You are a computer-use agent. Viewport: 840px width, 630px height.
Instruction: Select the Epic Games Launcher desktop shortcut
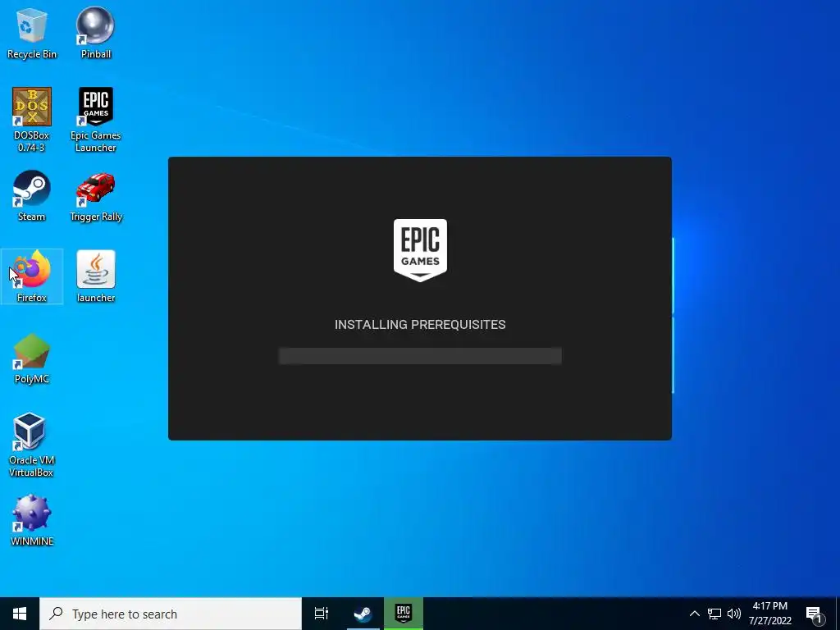(95, 120)
